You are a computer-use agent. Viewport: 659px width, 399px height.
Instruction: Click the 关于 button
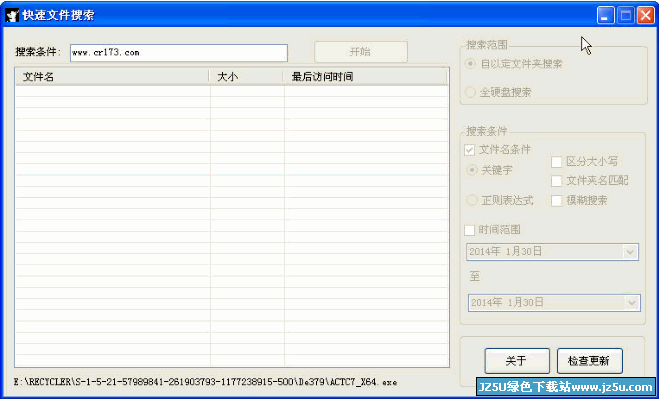coord(517,361)
